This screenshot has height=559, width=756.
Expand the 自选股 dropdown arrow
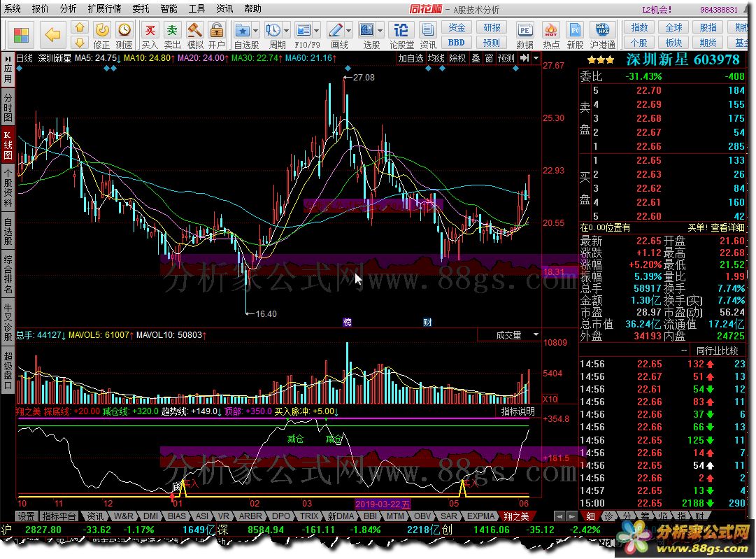(x=256, y=31)
